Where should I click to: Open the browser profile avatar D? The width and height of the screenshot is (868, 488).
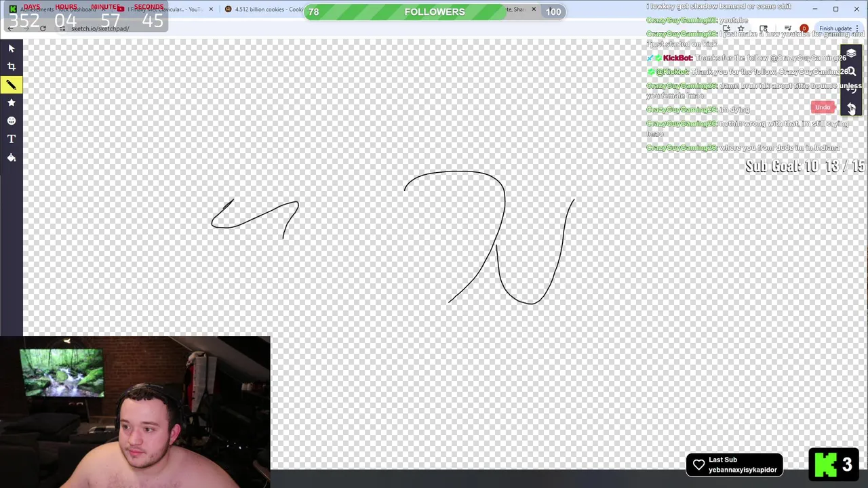coord(804,28)
